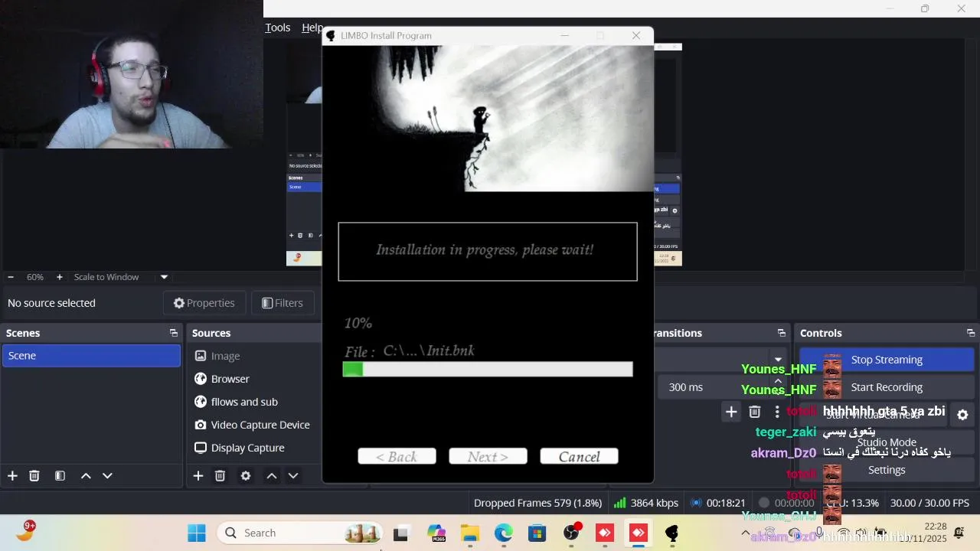The image size is (980, 551).
Task: Start Recording in OBS Controls
Action: 887,387
